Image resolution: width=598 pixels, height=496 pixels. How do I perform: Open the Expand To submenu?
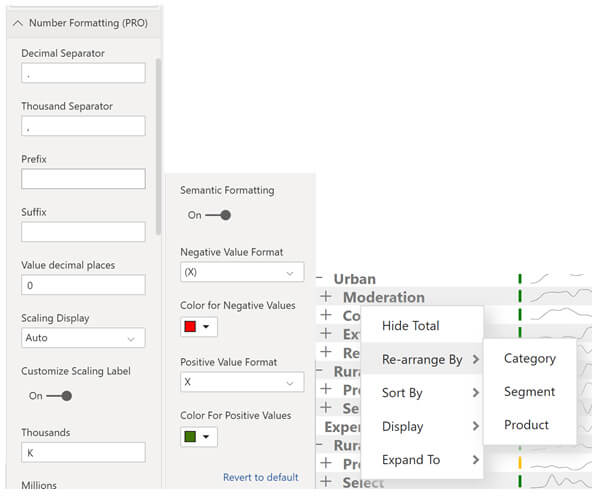(422, 460)
